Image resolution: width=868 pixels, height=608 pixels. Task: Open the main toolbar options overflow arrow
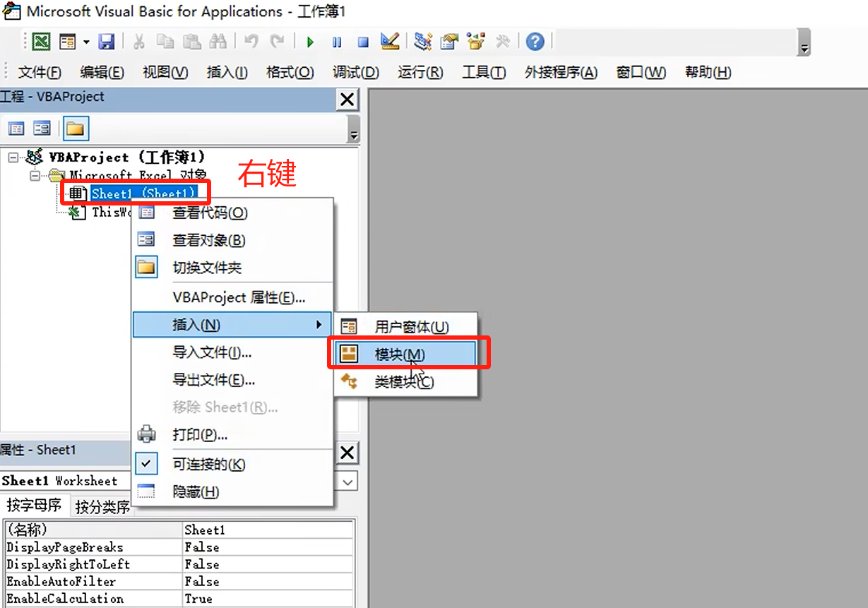point(804,42)
